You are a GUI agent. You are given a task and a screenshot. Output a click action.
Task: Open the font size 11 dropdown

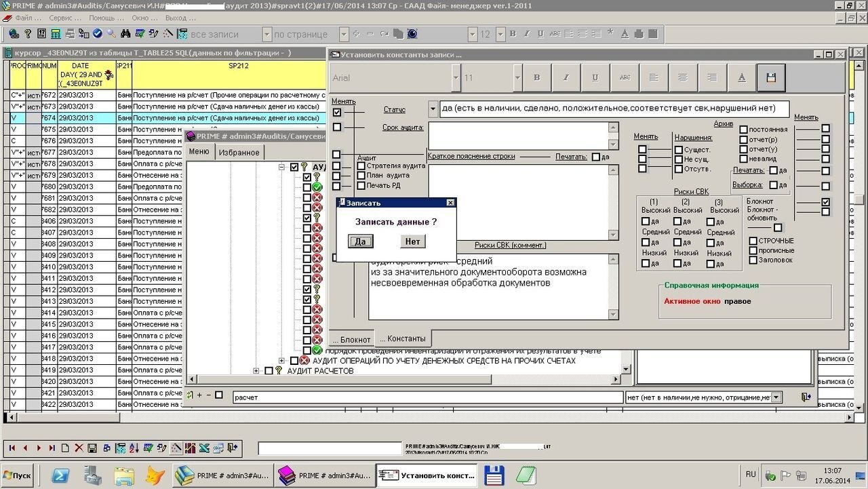click(518, 78)
